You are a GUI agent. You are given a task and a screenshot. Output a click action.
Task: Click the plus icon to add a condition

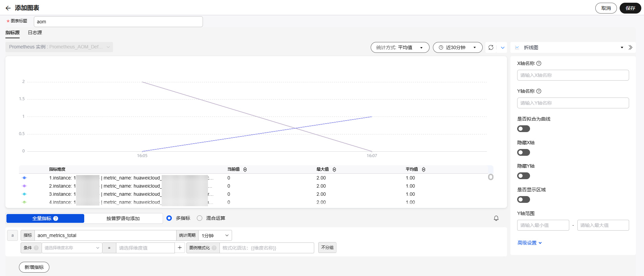point(180,248)
